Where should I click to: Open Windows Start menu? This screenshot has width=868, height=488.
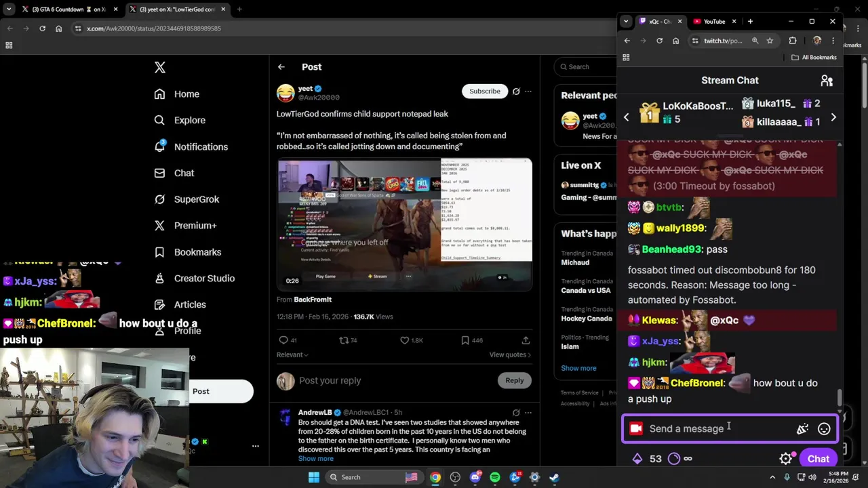(x=314, y=477)
